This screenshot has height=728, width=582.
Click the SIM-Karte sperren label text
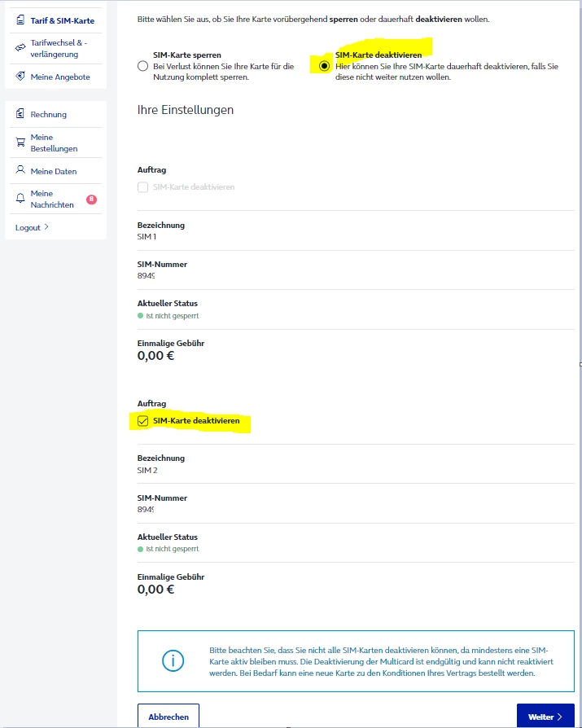click(x=187, y=55)
